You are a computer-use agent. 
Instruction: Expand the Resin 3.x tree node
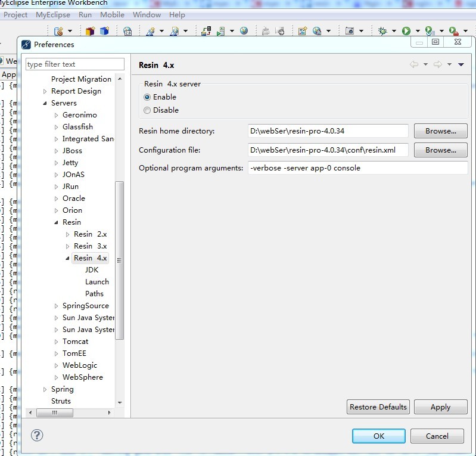(x=67, y=246)
